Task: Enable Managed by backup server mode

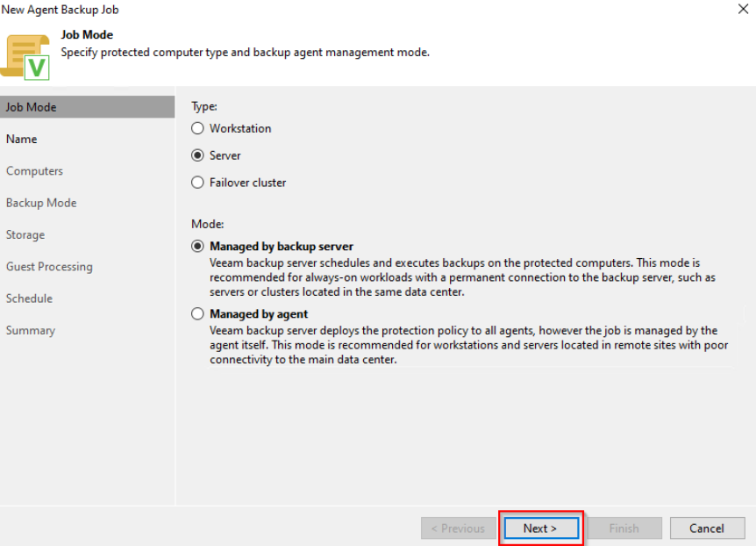Action: [197, 247]
